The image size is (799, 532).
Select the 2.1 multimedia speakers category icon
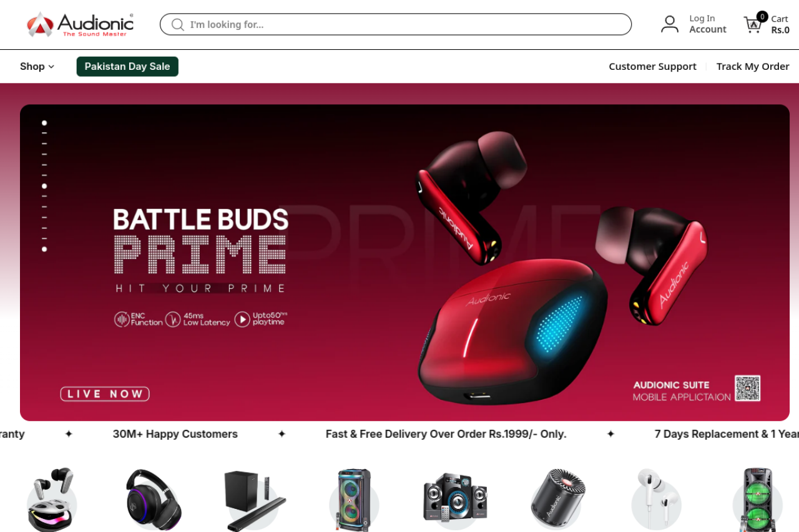(x=456, y=498)
